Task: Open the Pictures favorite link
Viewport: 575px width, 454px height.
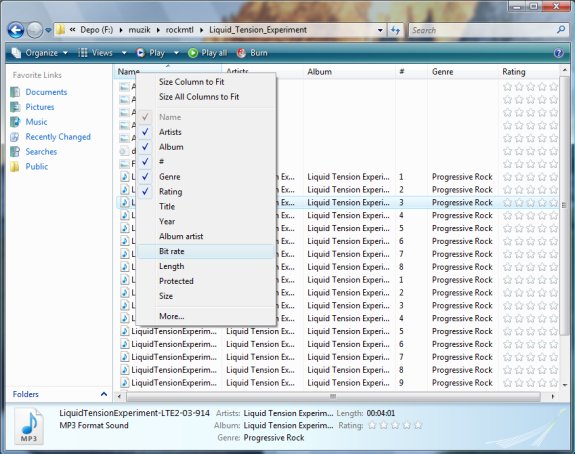Action: [40, 107]
